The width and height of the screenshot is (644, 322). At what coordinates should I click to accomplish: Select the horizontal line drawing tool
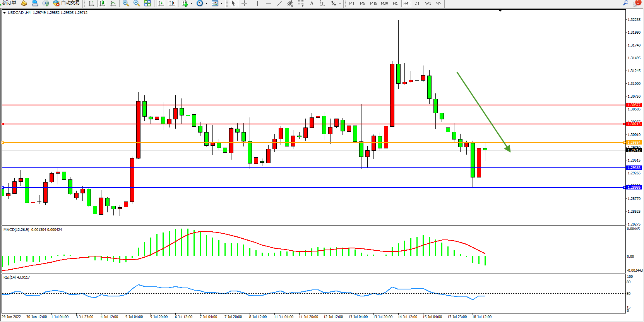click(268, 3)
